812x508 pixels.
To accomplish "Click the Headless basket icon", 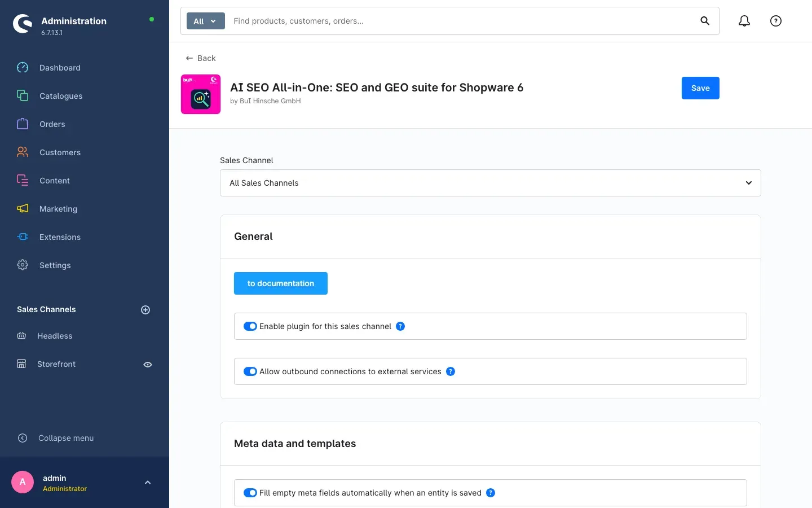I will (21, 336).
